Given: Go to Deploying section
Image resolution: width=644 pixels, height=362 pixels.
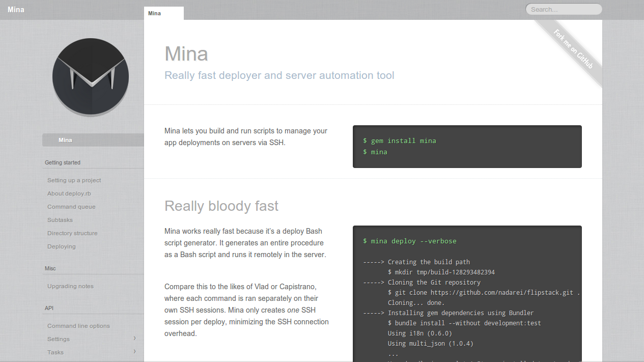Looking at the screenshot, I should click(62, 246).
